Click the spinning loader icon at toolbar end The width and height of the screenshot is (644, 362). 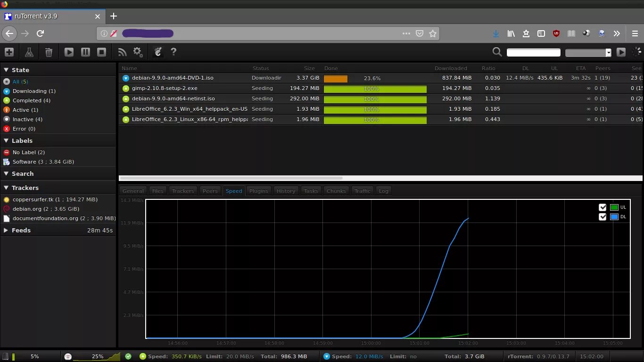click(636, 52)
